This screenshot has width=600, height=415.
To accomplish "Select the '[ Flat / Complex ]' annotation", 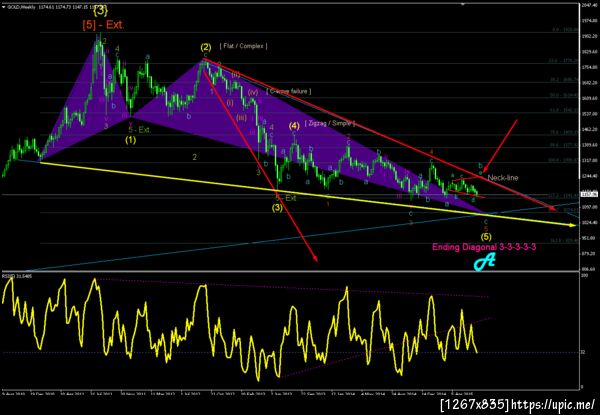I will pyautogui.click(x=243, y=46).
